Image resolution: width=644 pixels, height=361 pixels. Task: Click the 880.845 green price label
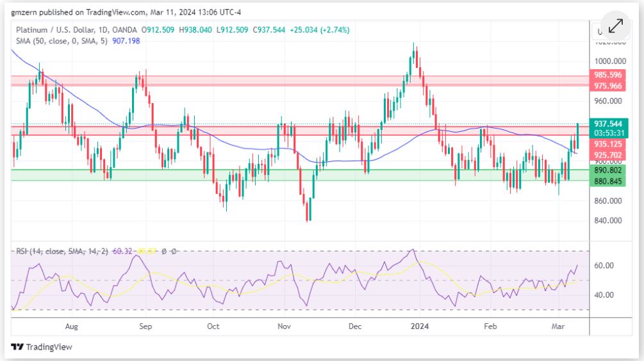coord(608,180)
